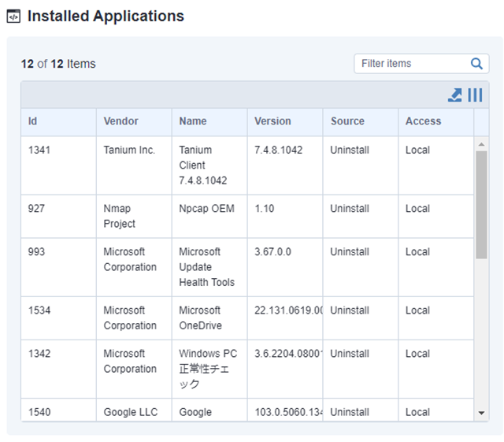This screenshot has height=442, width=504.
Task: Click the export icon above the table
Action: click(455, 95)
